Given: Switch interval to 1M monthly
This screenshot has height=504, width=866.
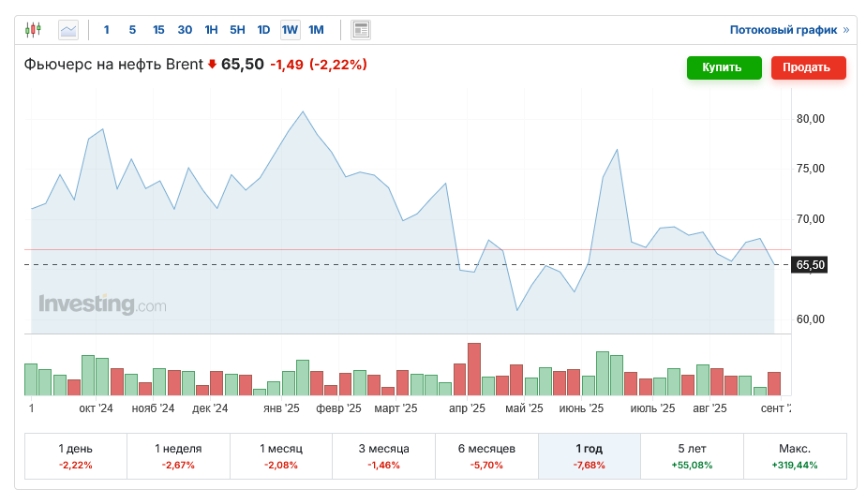Looking at the screenshot, I should click(x=316, y=30).
